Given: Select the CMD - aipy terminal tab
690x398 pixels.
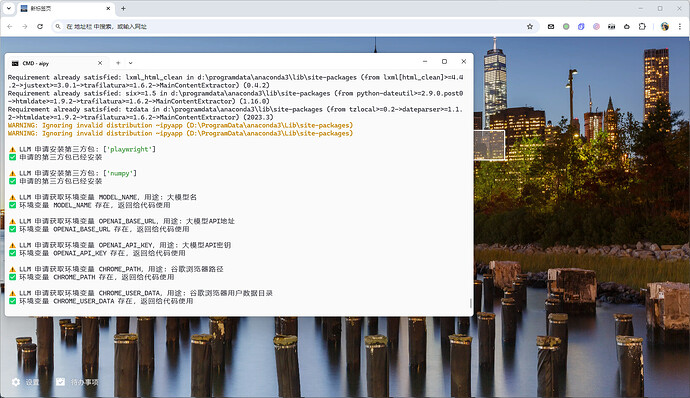Looking at the screenshot, I should 57,63.
